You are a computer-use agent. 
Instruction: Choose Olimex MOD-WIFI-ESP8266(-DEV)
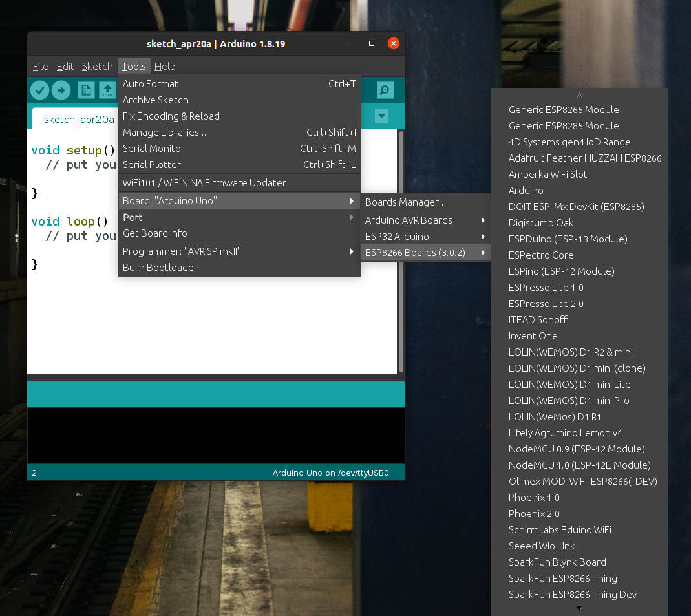(580, 481)
